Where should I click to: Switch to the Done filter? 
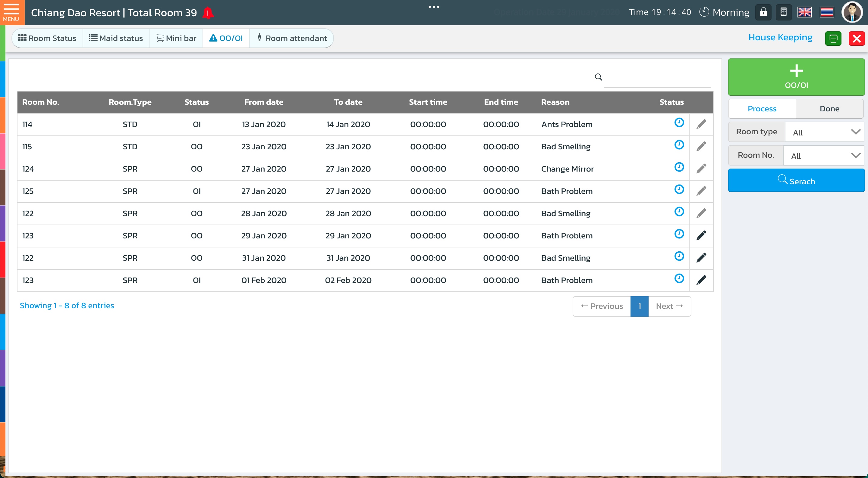(829, 109)
